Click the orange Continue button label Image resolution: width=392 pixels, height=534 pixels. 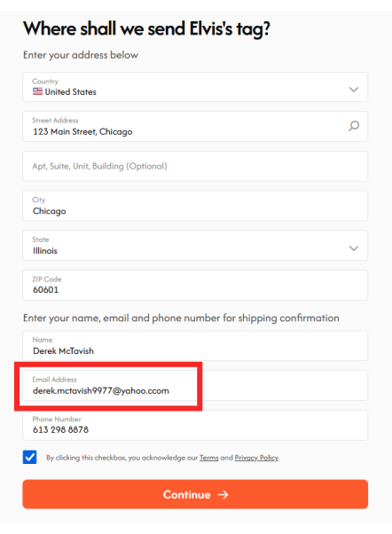(x=186, y=494)
